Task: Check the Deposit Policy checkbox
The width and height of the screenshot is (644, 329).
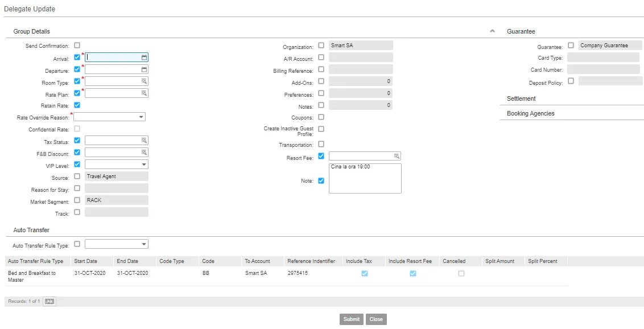Action: click(x=571, y=81)
